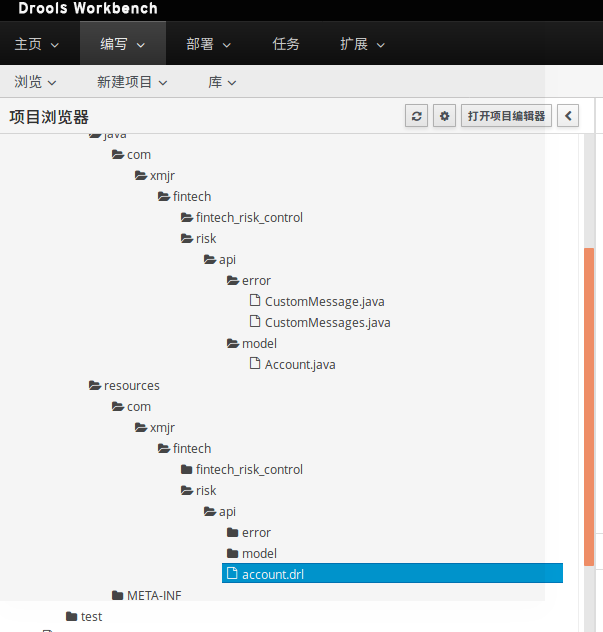Viewport: 603px width, 632px height.
Task: Click file icon next to CustomMessage.java
Action: tap(255, 300)
